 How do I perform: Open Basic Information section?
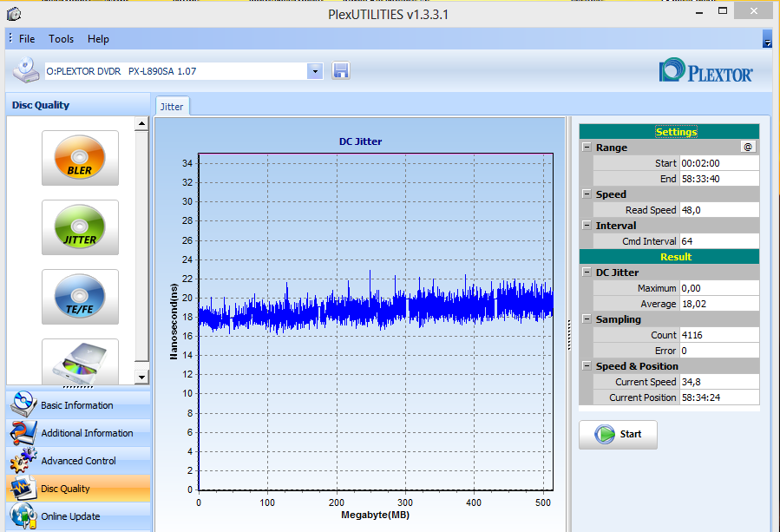[x=78, y=404]
